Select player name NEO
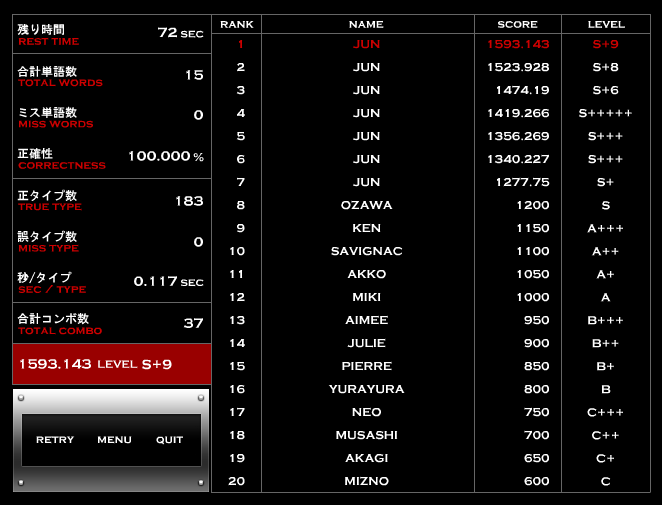Screen dimensions: 662x505 (x=366, y=412)
